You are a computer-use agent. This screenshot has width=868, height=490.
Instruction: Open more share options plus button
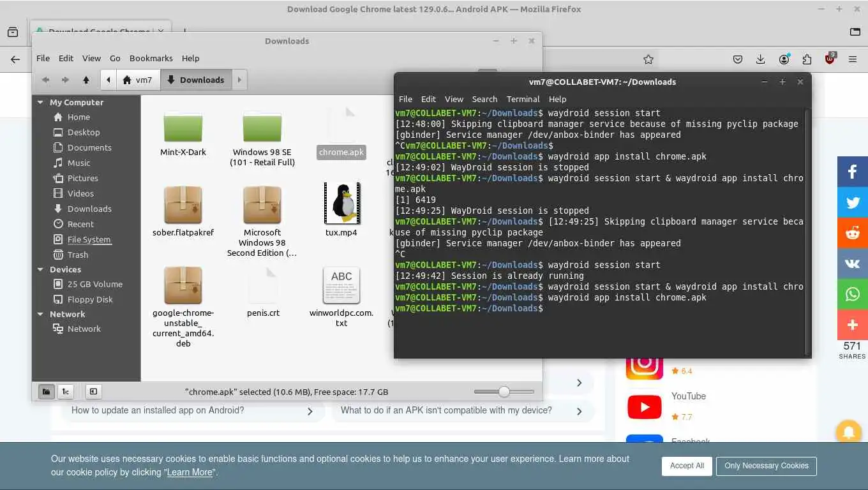coord(853,325)
